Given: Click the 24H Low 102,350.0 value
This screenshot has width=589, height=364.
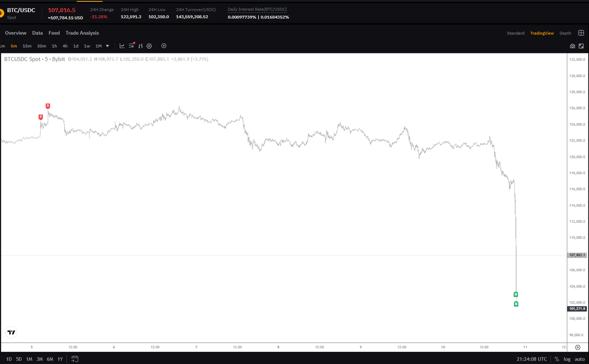Looking at the screenshot, I should (159, 17).
